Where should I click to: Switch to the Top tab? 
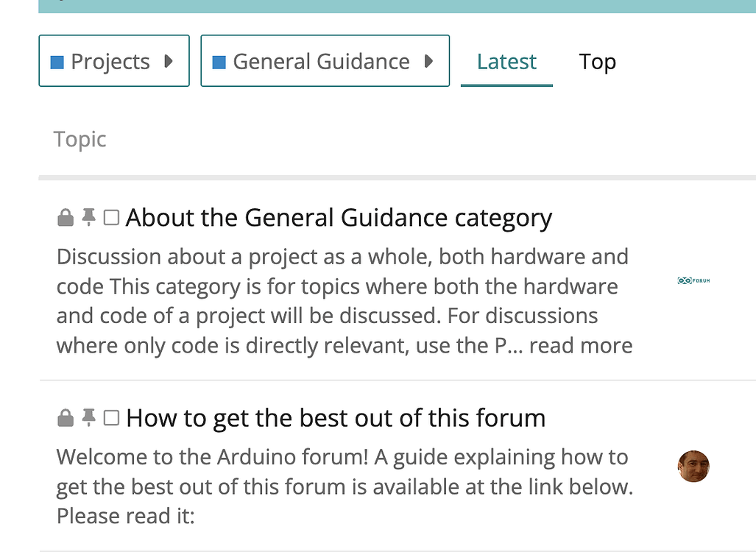pyautogui.click(x=597, y=62)
